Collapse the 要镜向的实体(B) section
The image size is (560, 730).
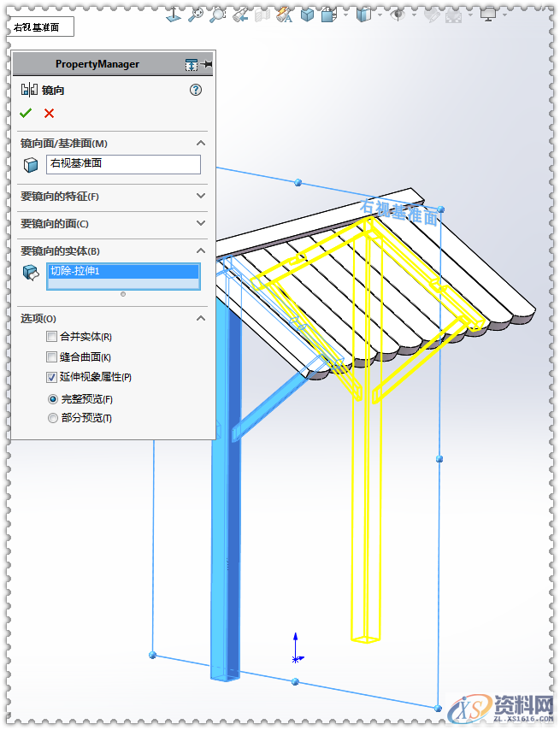click(201, 250)
